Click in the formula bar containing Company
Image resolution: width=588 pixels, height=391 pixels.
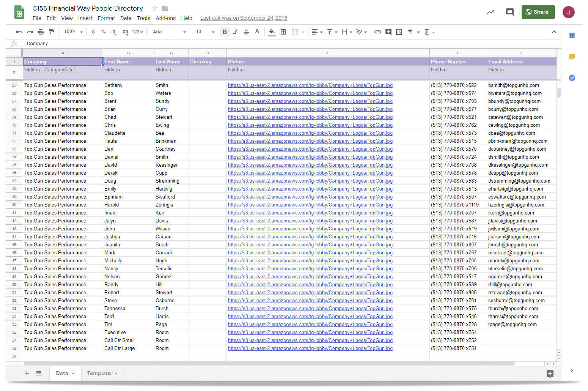click(290, 44)
